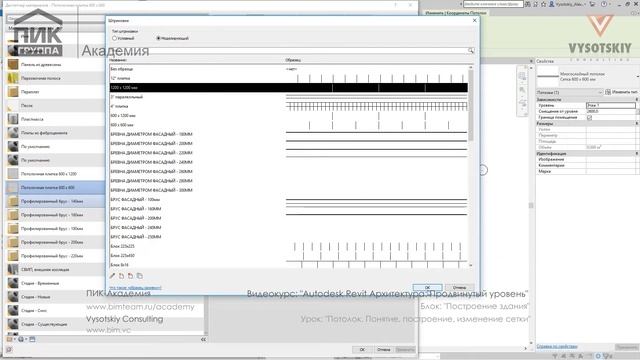Select 'Профилированный брус - 140мм' material
Image resolution: width=640 pixels, height=360 pixels.
56,201
